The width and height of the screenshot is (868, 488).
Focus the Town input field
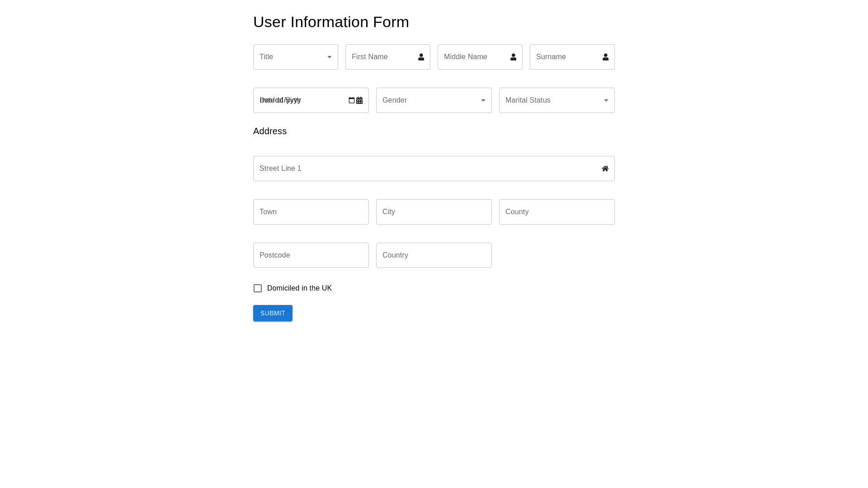(x=311, y=212)
